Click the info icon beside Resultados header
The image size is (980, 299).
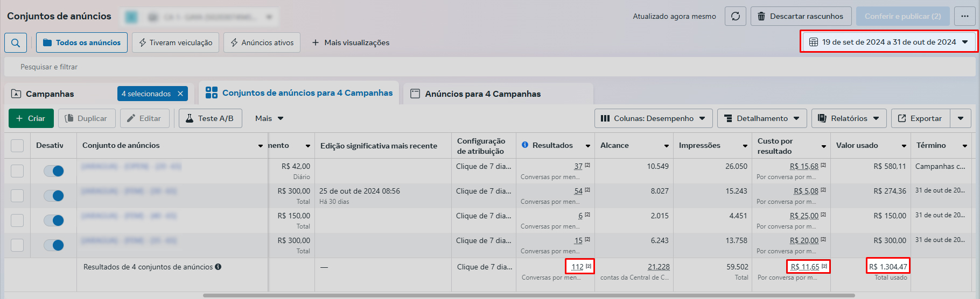(x=525, y=145)
